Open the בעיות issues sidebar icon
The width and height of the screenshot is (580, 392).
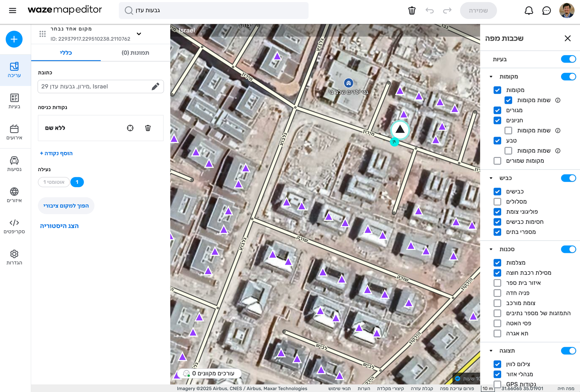click(14, 101)
